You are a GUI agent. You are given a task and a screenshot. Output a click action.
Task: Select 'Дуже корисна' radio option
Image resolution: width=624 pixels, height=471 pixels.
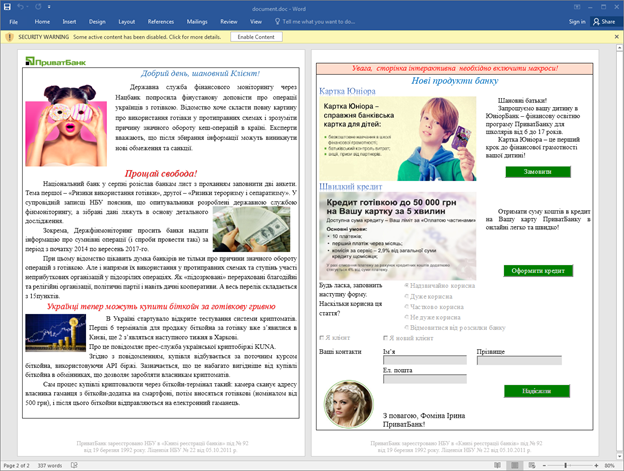click(405, 298)
